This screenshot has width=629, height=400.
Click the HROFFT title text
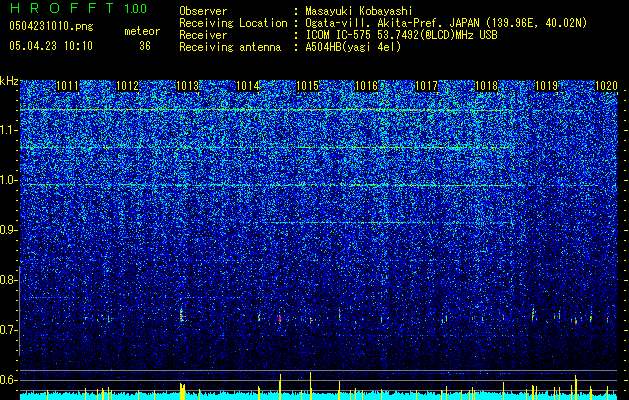[x=62, y=8]
